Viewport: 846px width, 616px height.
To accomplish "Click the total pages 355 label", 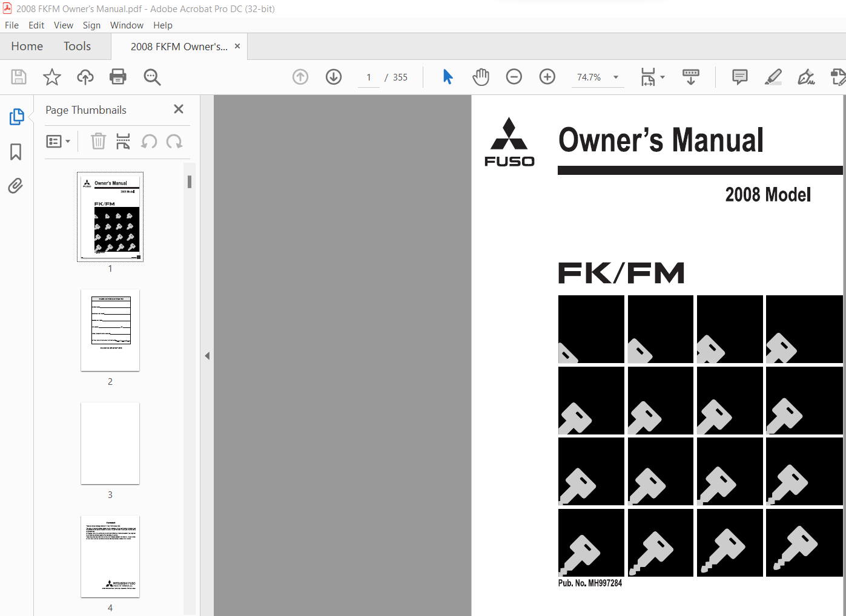I will click(400, 77).
